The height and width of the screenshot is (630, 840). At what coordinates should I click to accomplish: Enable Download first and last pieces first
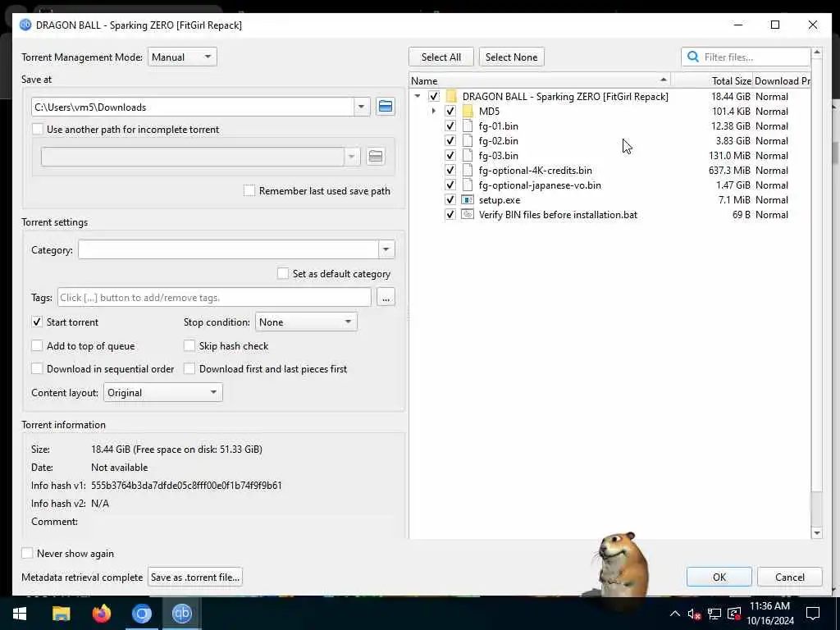tap(189, 368)
